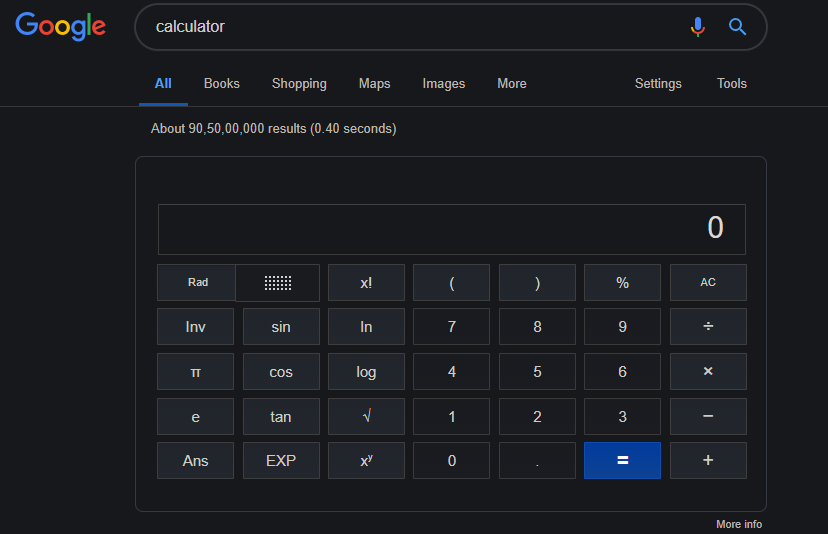
Task: Open the Settings menu
Action: pyautogui.click(x=658, y=84)
